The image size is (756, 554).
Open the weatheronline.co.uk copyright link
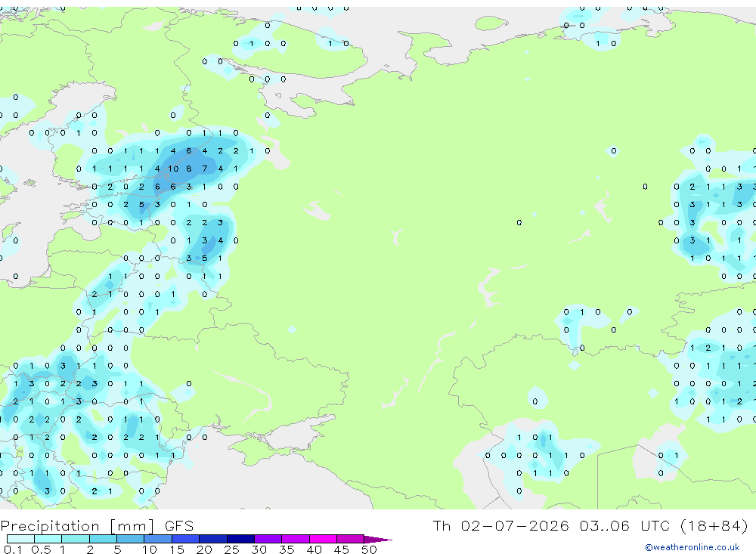[692, 547]
